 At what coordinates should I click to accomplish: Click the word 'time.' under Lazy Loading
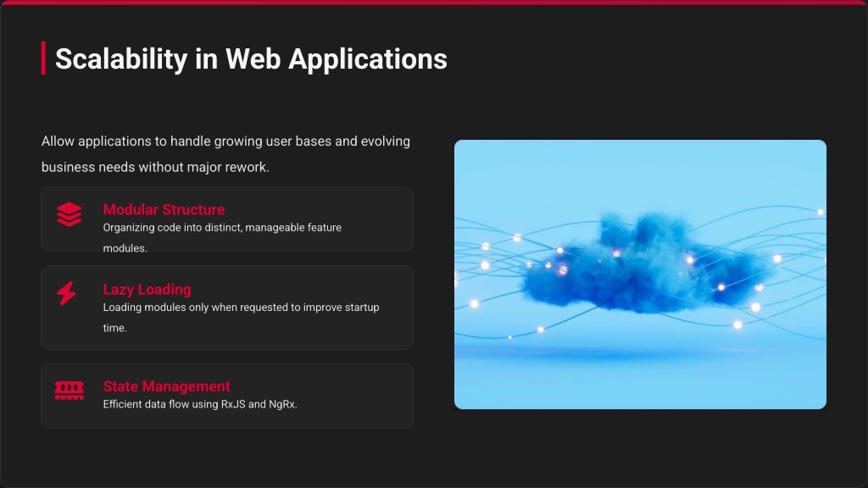tap(114, 328)
